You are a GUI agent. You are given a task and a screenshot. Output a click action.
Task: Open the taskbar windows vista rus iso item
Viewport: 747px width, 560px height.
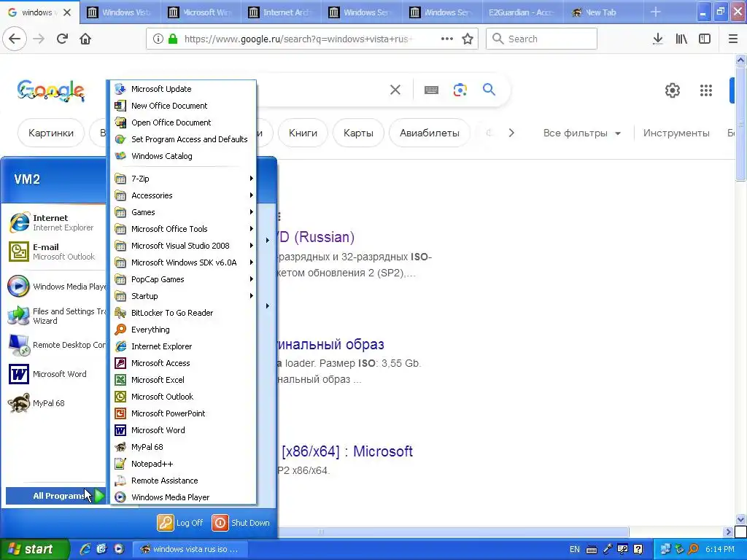tap(189, 549)
